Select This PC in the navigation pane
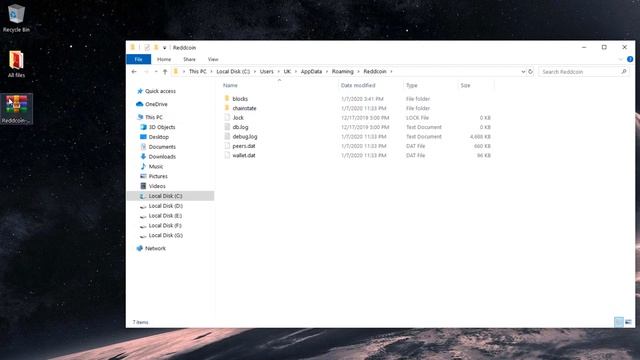640x360 pixels. click(153, 117)
